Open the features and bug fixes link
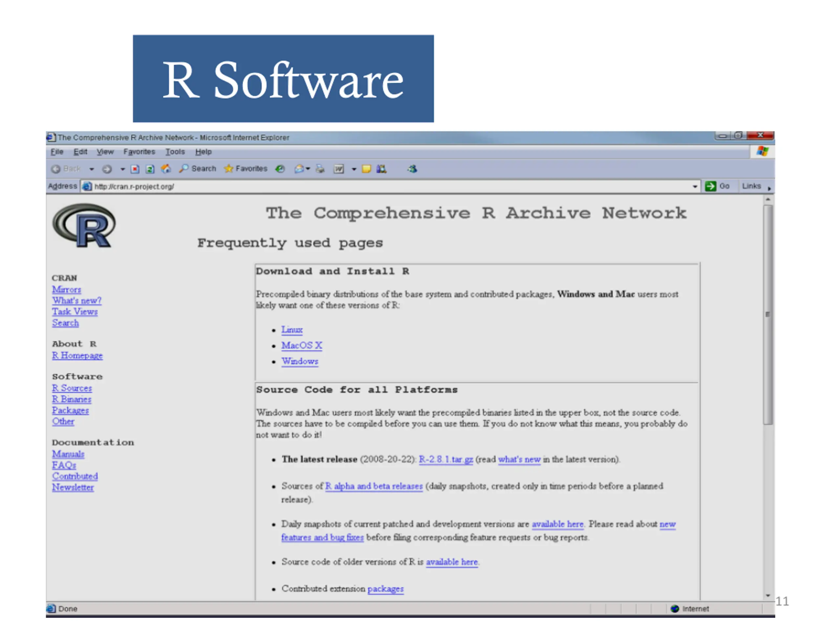 (x=323, y=537)
